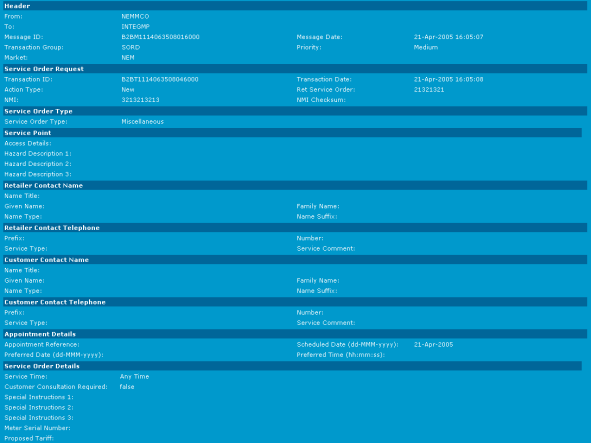Click the Service Order Details section header
This screenshot has width=591, height=443.
click(x=292, y=366)
